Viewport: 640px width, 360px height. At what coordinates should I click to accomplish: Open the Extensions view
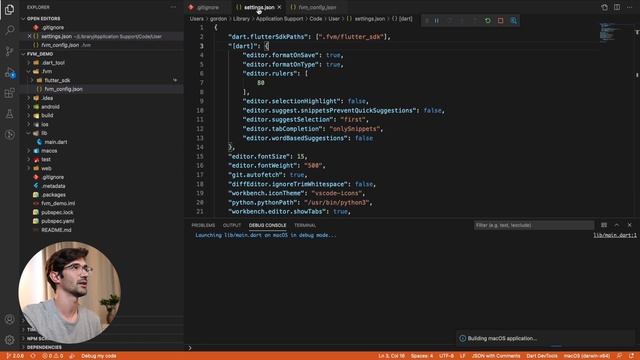click(x=9, y=93)
